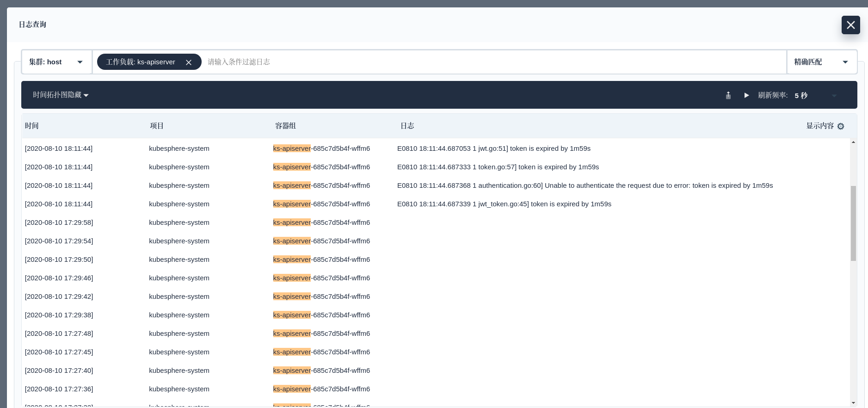Click the timestamp 2020-08-10 17:29:58
Screen dimensions: 868x408
(x=59, y=223)
